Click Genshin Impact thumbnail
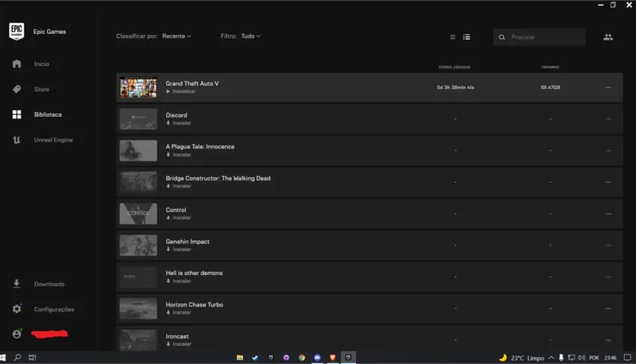Image resolution: width=636 pixels, height=364 pixels. tap(139, 245)
